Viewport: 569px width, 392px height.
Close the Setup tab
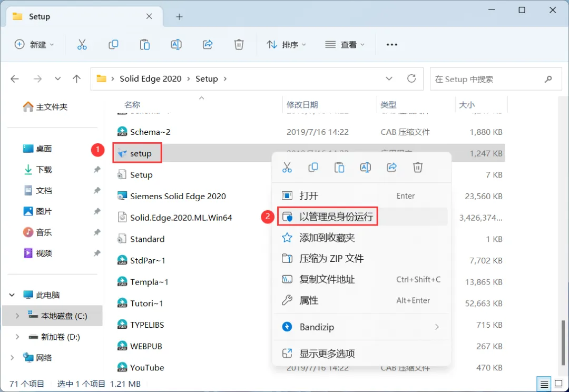(149, 16)
